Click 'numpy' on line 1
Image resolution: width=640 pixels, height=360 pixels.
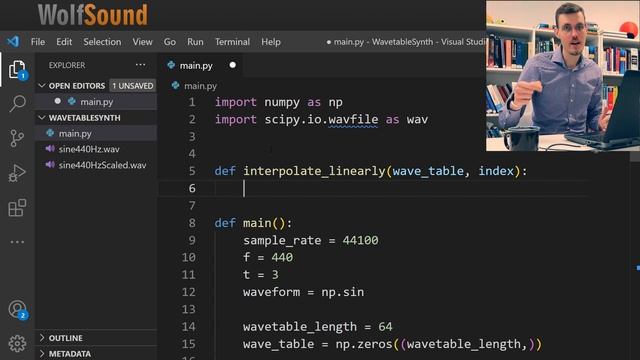(x=282, y=102)
